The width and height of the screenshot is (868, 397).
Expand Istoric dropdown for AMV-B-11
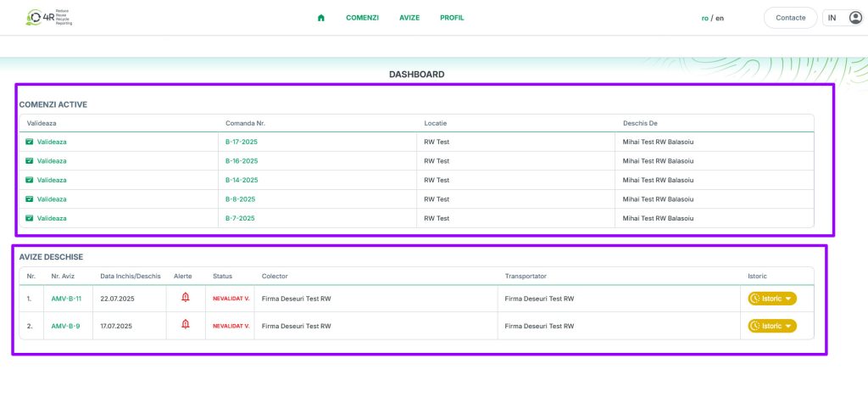(x=772, y=299)
